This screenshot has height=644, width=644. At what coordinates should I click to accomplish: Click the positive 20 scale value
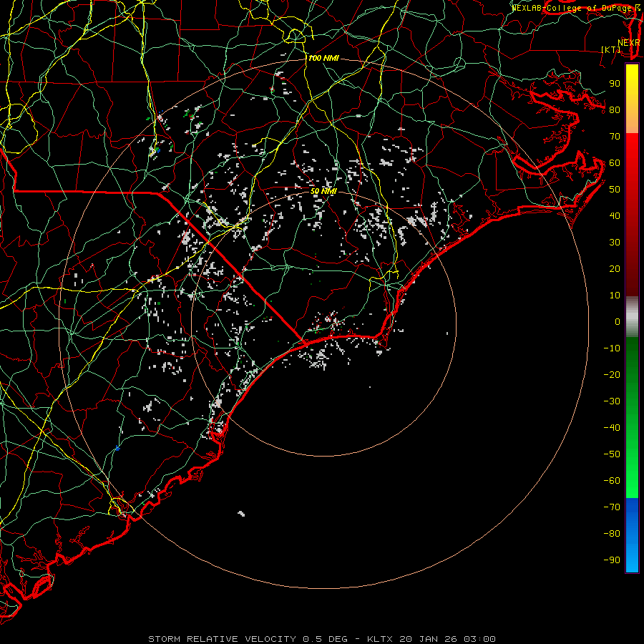[x=615, y=268]
